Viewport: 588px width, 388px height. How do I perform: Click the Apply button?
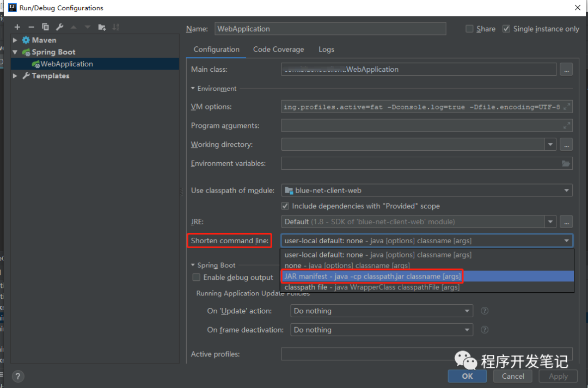click(558, 376)
